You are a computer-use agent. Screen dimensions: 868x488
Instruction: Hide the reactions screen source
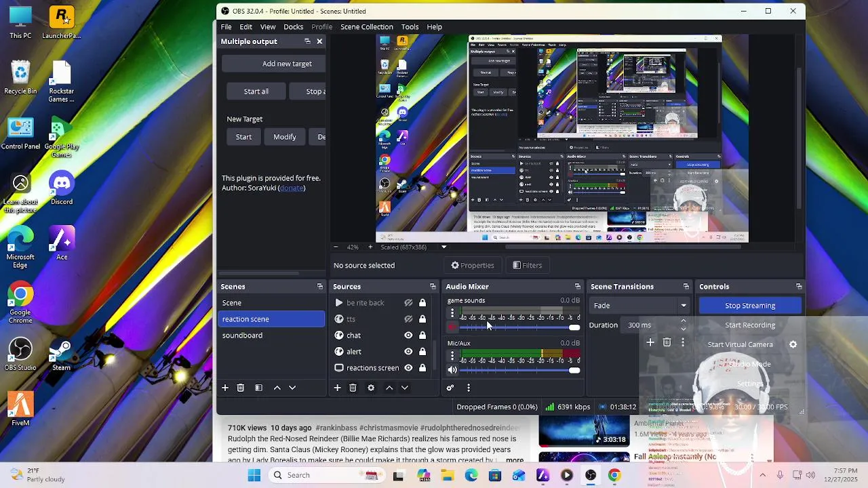tap(408, 368)
